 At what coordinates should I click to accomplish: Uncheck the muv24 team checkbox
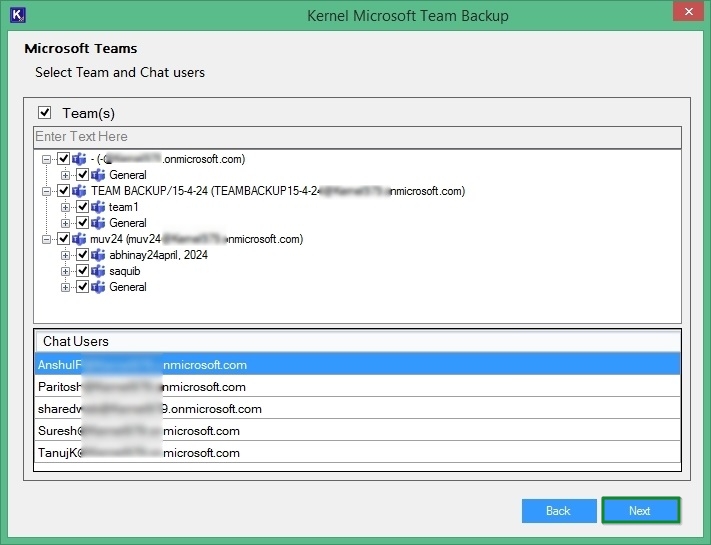click(63, 239)
